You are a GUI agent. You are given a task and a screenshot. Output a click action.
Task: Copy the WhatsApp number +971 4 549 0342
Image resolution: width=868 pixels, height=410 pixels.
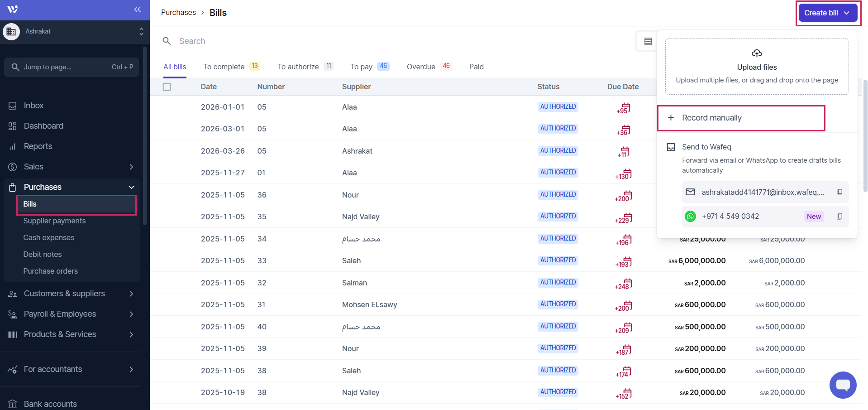(839, 217)
